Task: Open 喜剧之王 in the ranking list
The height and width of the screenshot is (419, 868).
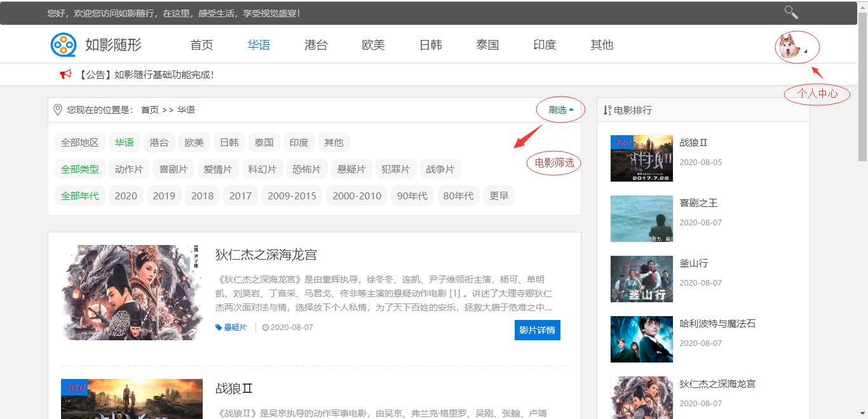Action: tap(699, 203)
